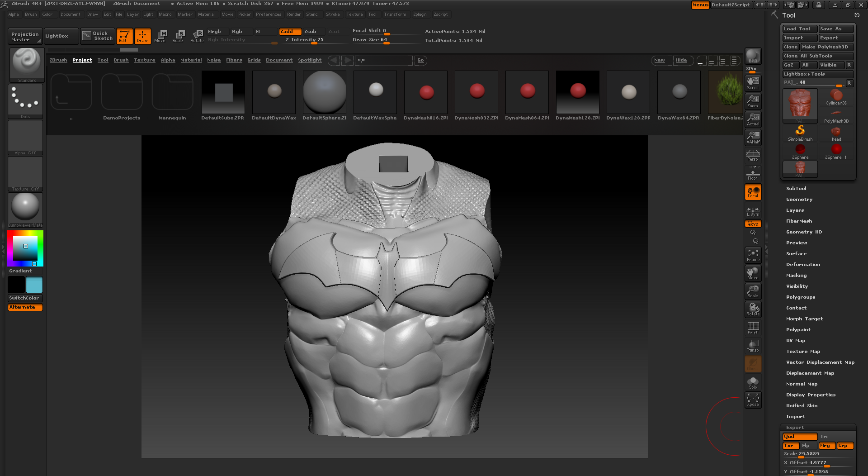Screen dimensions: 868x476
Task: Expand the Layers section
Action: 795,210
